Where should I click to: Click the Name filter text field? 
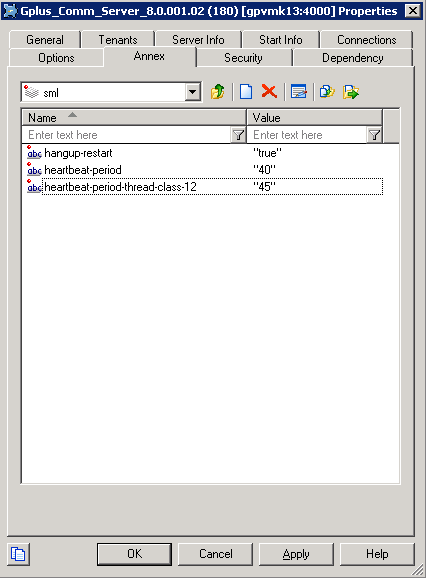click(x=126, y=135)
